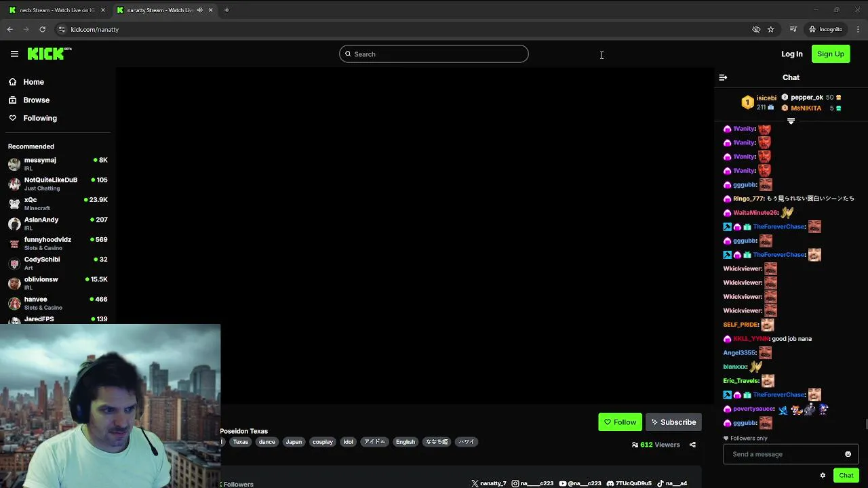Viewport: 868px width, 488px height.
Task: Open the TikTok na__a4 link
Action: [672, 483]
